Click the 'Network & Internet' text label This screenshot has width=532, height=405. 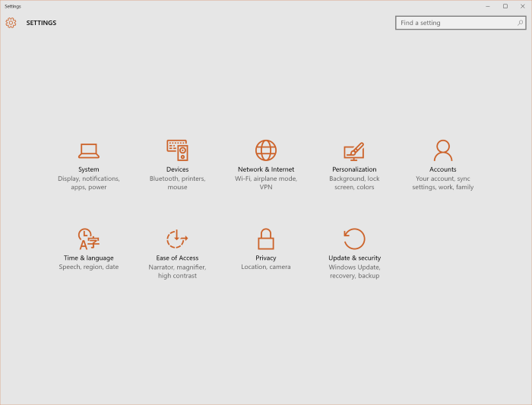(x=266, y=169)
